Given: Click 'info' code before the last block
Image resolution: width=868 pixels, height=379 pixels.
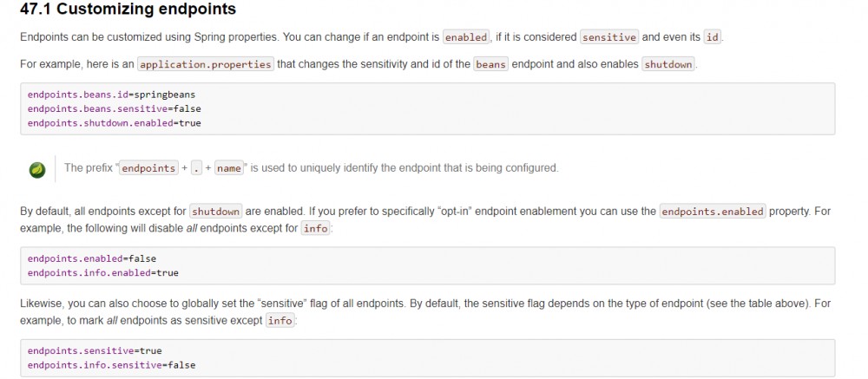Looking at the screenshot, I should (279, 321).
